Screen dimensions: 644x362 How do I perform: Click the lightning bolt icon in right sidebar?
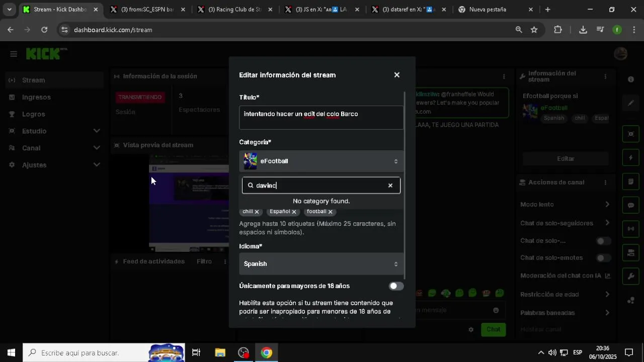(631, 158)
